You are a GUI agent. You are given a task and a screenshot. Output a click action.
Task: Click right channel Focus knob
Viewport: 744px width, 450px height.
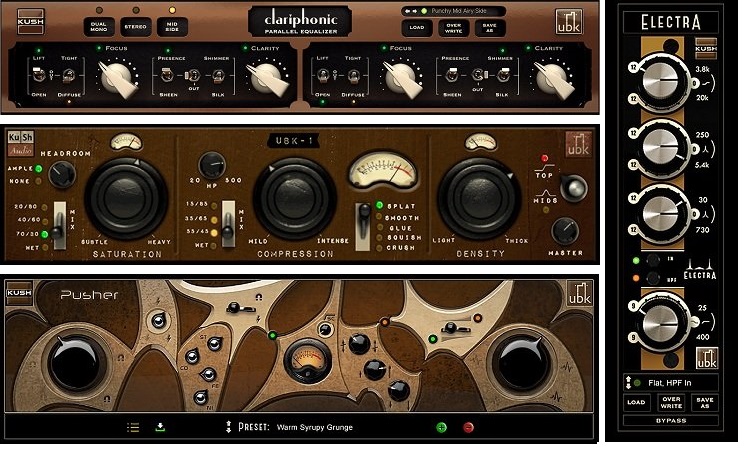(x=402, y=77)
